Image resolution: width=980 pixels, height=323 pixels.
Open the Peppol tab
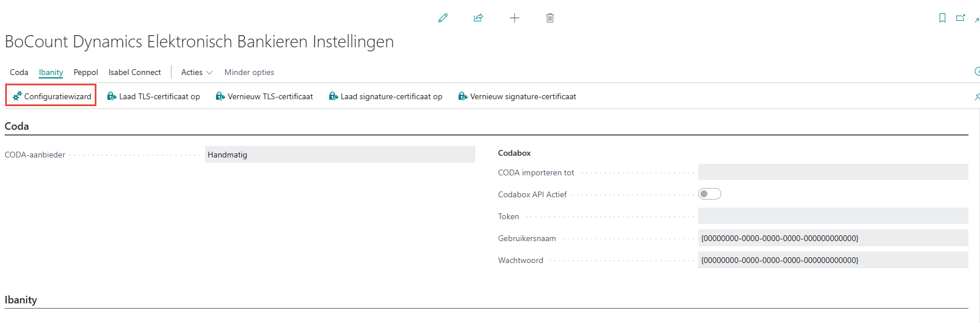pos(85,72)
